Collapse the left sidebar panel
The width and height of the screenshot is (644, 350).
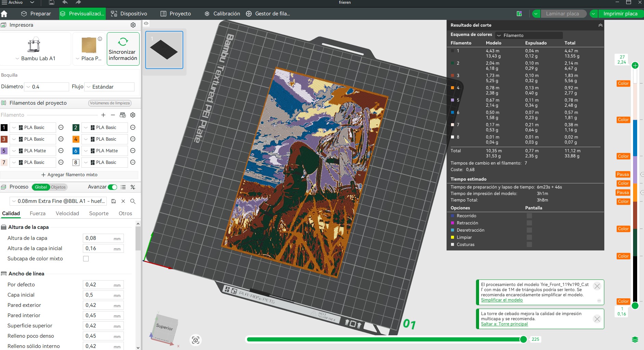pos(146,24)
